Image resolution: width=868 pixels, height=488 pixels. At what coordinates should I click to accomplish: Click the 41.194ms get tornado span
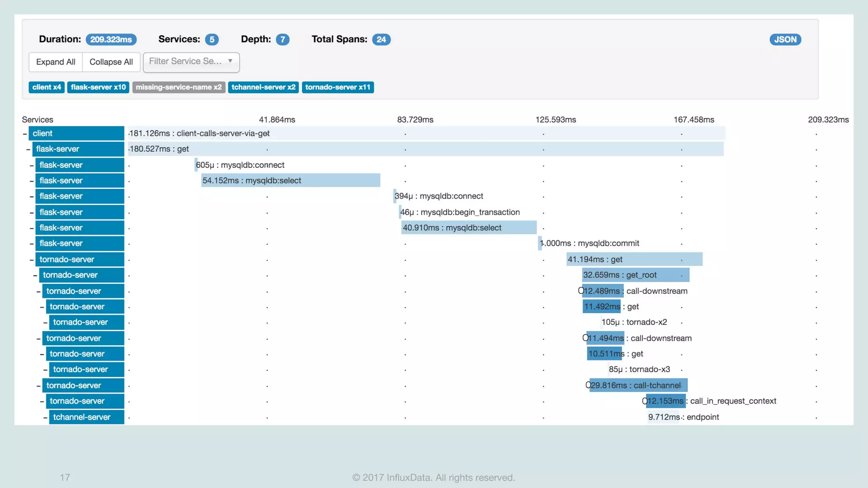click(634, 259)
